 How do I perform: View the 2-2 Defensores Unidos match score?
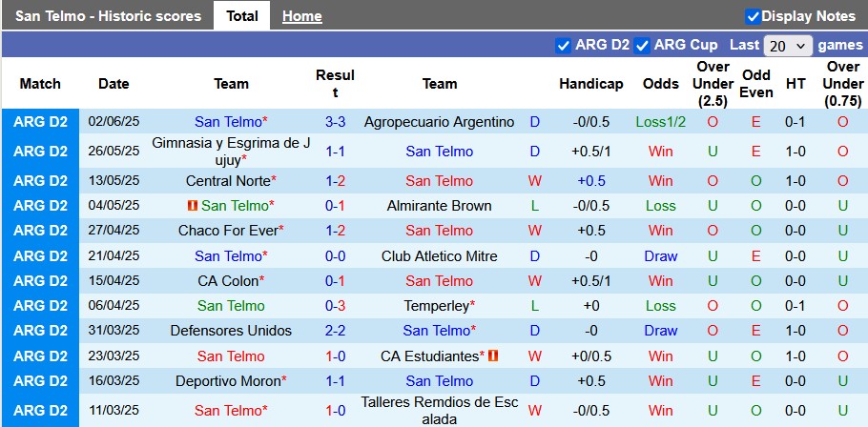[335, 331]
